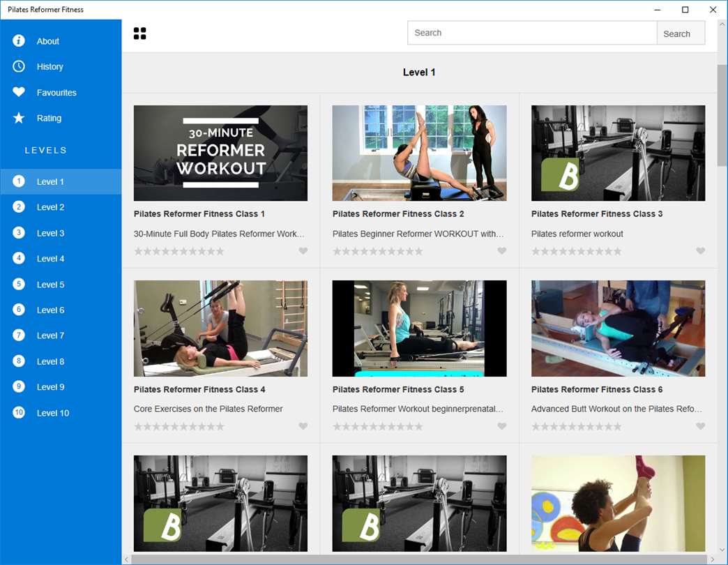The height and width of the screenshot is (565, 728).
Task: Favourite Pilates Reformer Fitness Class 1
Action: pyautogui.click(x=303, y=250)
